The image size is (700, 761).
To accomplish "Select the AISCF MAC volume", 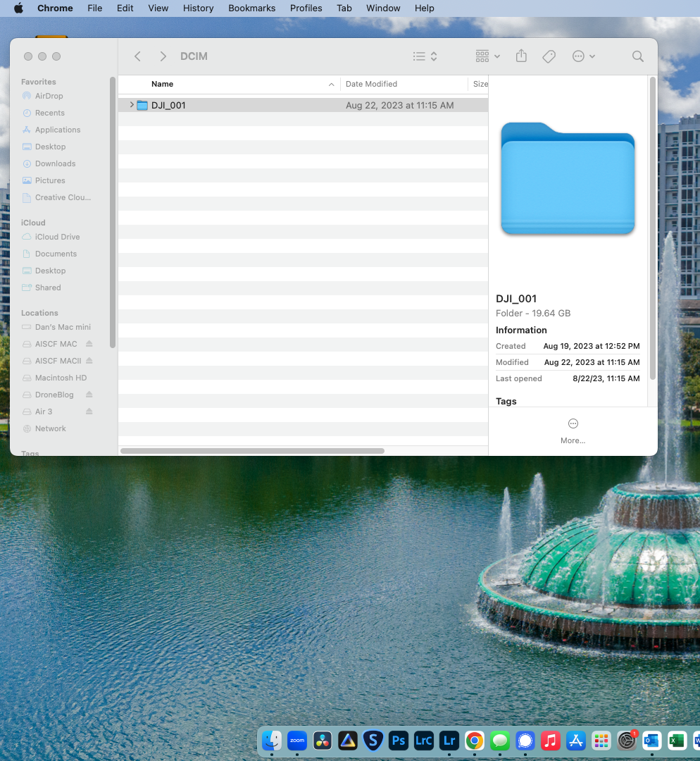I will [x=56, y=344].
